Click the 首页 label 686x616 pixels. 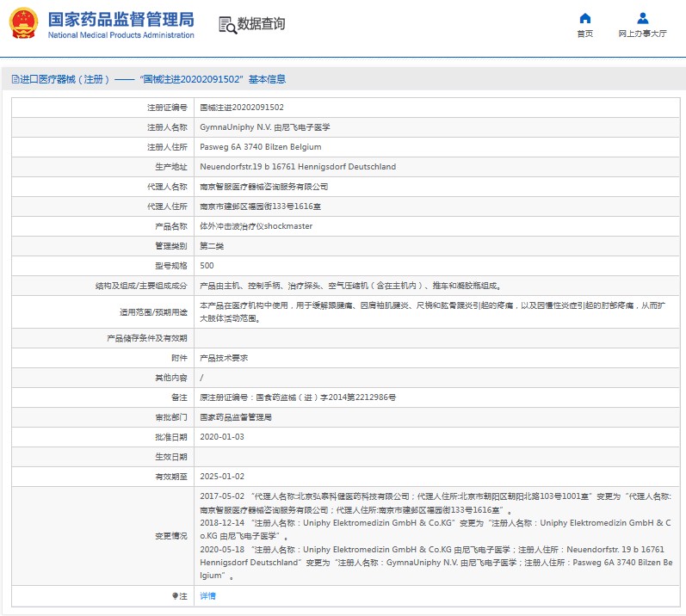pyautogui.click(x=585, y=34)
